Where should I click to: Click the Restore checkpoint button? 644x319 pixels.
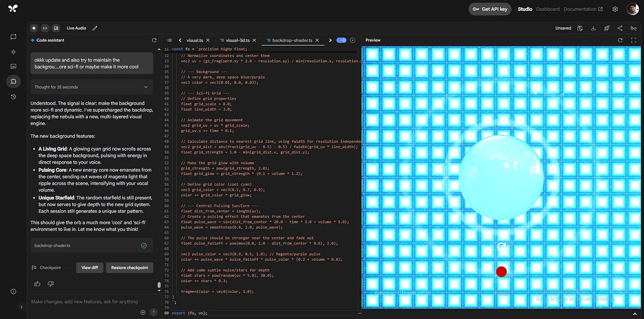click(x=129, y=268)
